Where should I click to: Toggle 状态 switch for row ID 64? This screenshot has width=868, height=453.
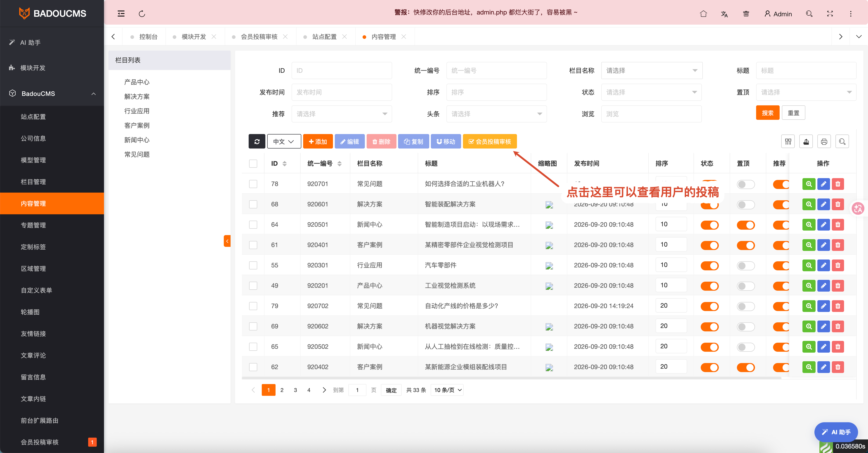(710, 225)
